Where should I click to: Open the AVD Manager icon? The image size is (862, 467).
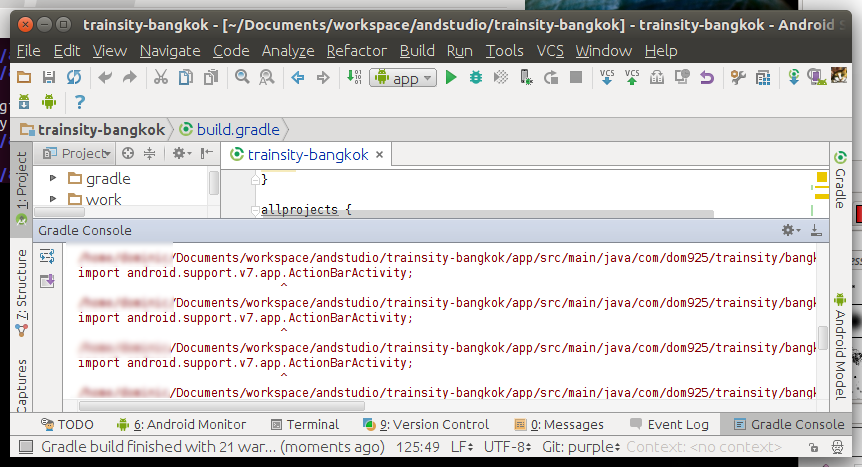[x=816, y=77]
